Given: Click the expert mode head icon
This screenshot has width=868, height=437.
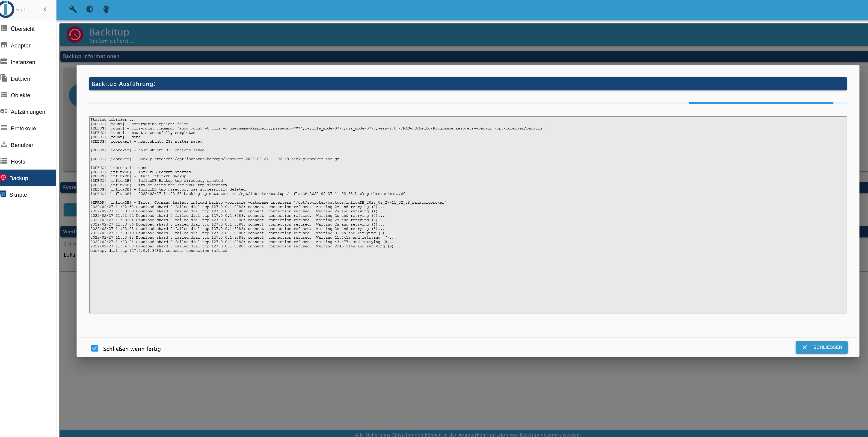Looking at the screenshot, I should [106, 9].
